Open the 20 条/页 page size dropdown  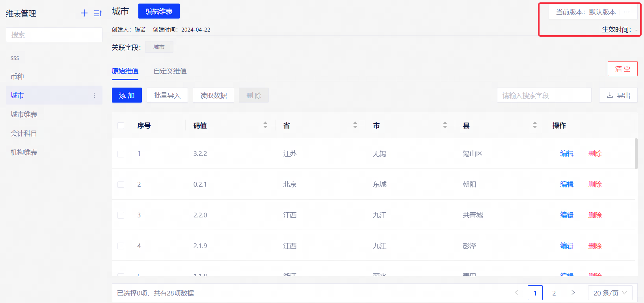coord(610,293)
